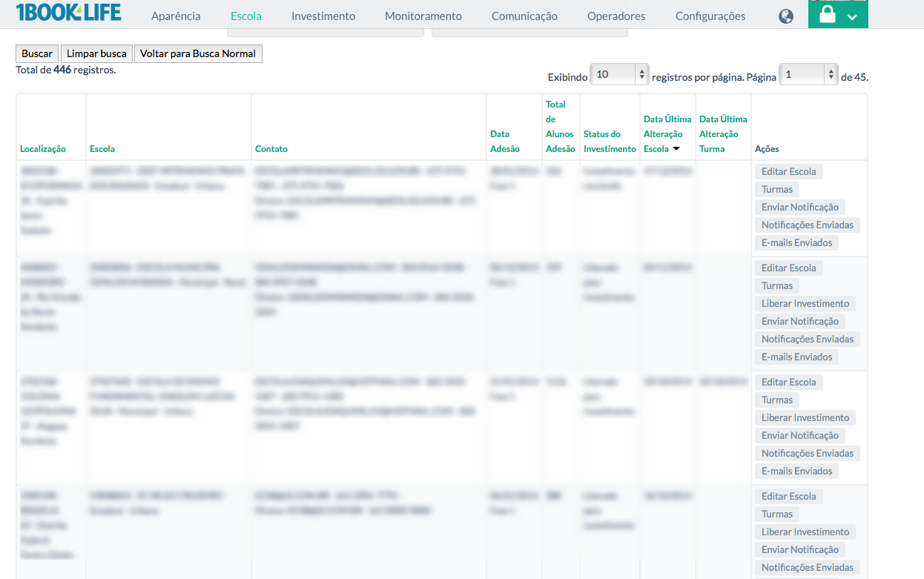Open the Configurações menu
The height and width of the screenshot is (579, 924).
710,16
